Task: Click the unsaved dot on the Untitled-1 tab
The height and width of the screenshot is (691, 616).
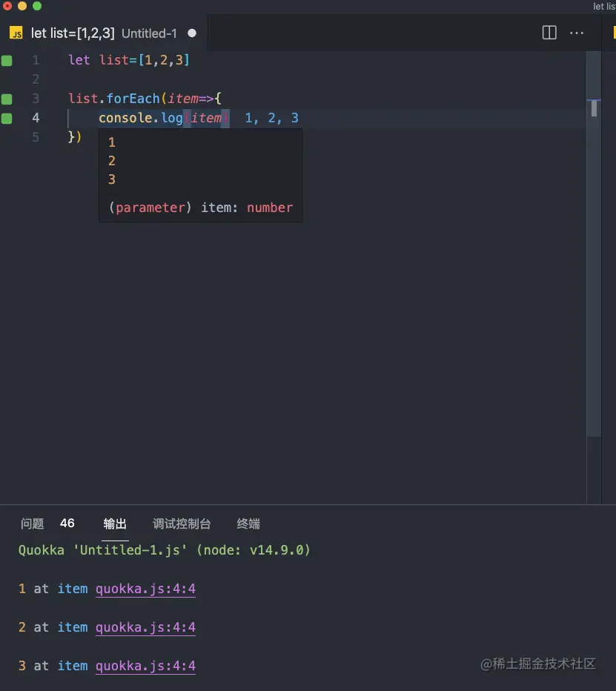Action: 192,33
